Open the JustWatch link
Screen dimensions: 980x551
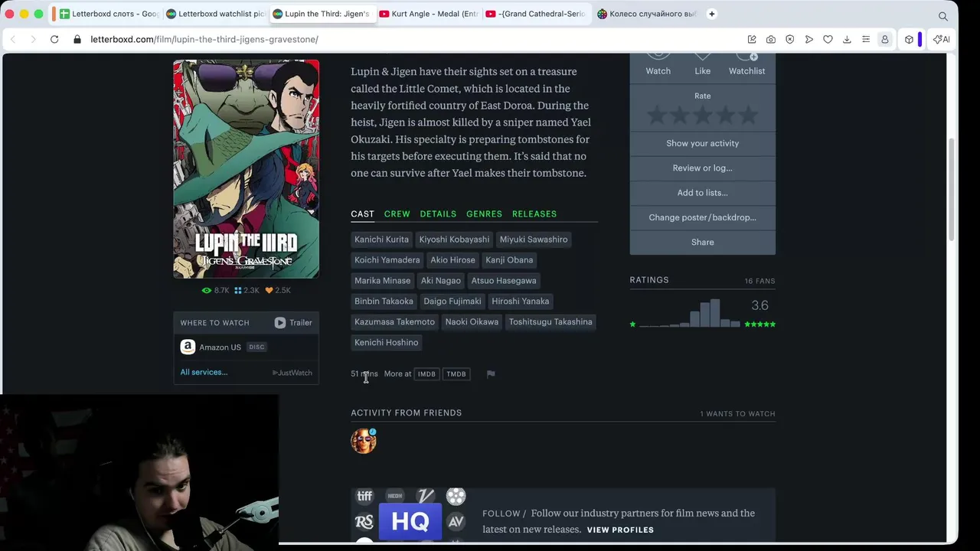292,373
